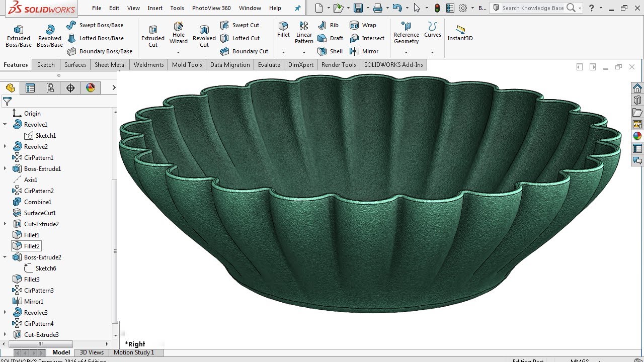Select the Wrap tool
Screen dimensions: 644x362
(363, 25)
